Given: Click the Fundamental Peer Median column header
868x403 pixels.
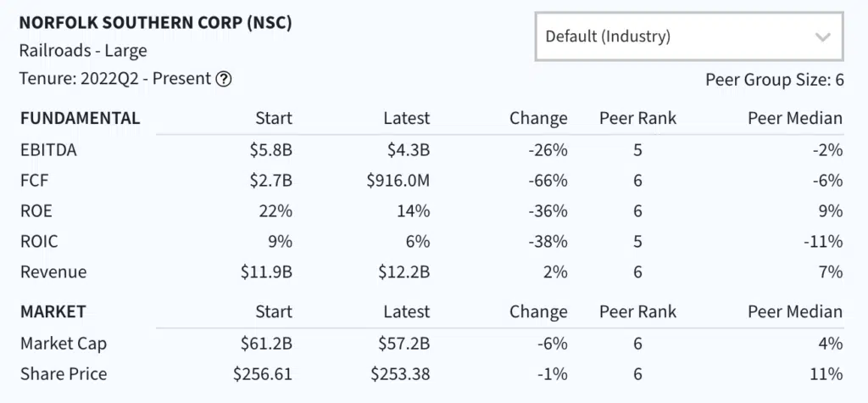Looking at the screenshot, I should tap(794, 118).
